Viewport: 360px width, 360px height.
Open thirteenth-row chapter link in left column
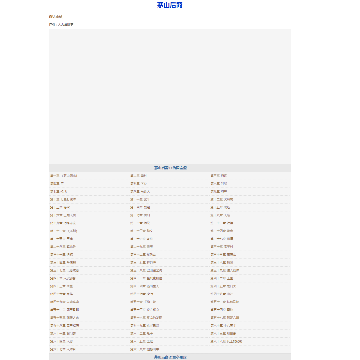point(64,271)
